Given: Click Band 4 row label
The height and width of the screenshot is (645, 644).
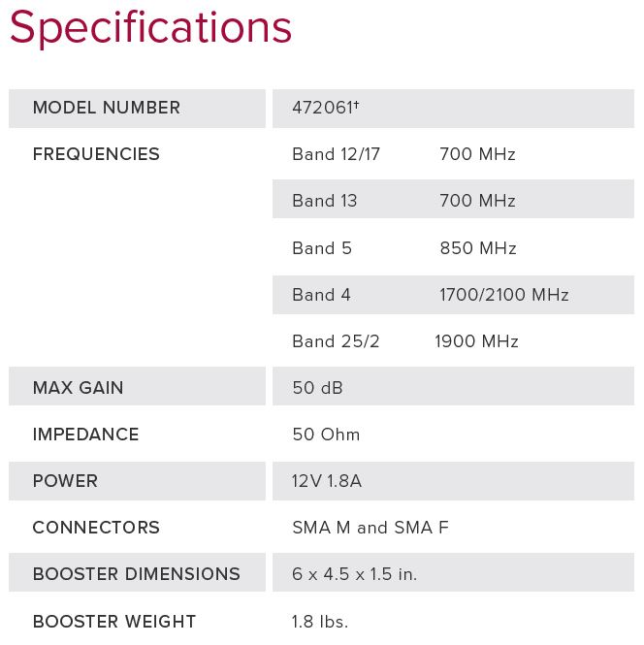Looking at the screenshot, I should pos(321,295).
